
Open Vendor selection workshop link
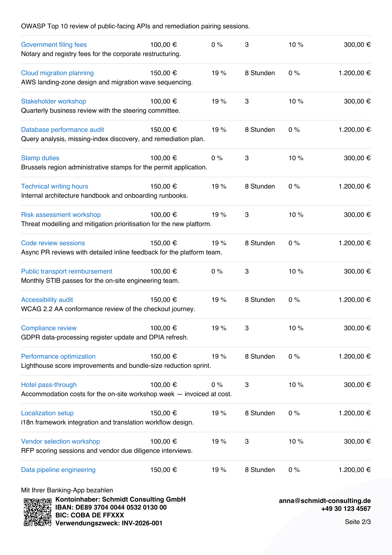[x=61, y=441]
